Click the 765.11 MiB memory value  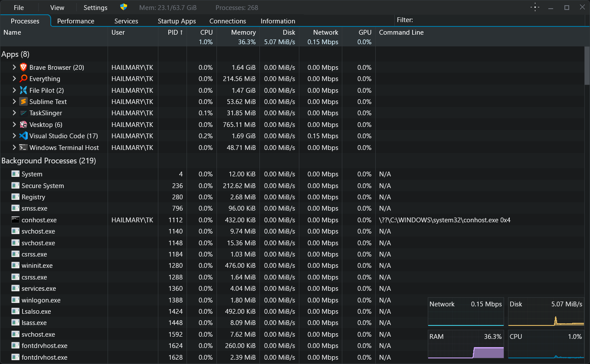click(x=239, y=124)
